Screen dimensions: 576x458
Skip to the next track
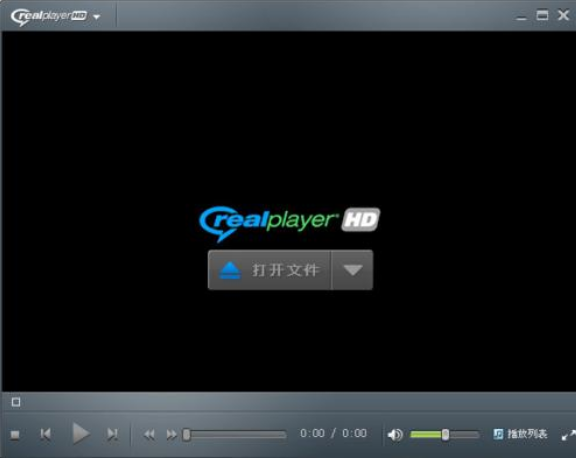click(x=112, y=434)
